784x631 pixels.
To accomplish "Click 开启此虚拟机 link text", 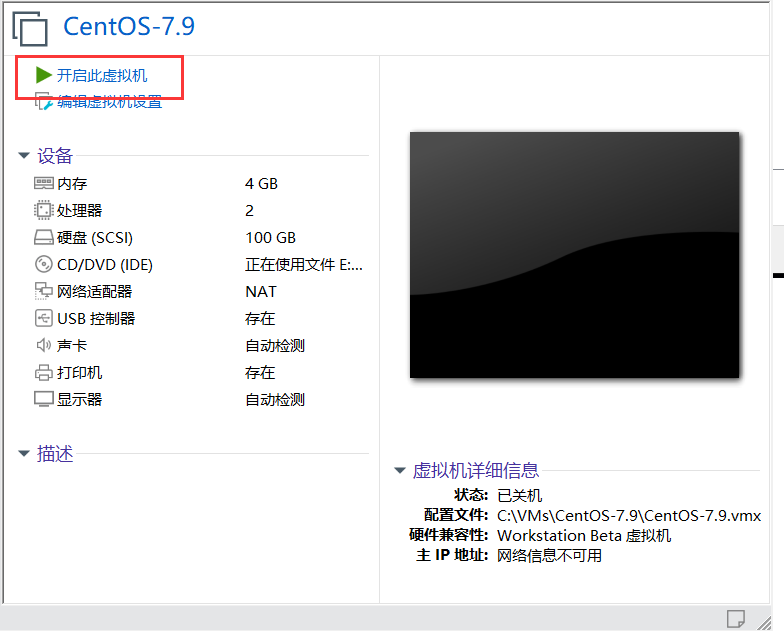I will pos(102,76).
